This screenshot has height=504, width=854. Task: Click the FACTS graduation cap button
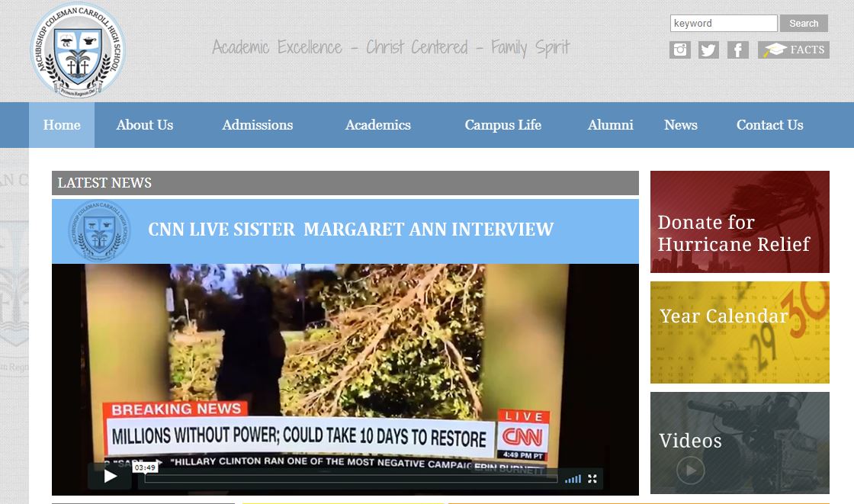(794, 50)
